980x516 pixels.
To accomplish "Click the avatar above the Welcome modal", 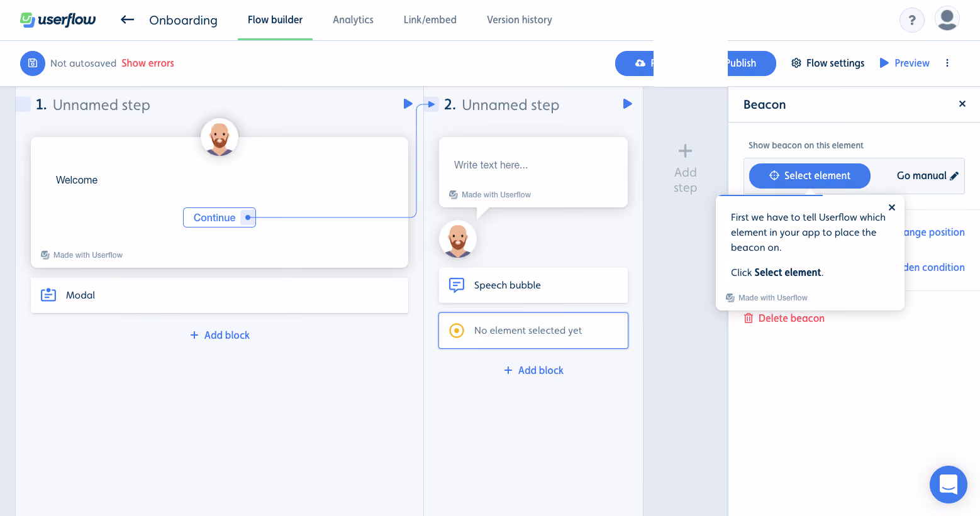I will pos(220,137).
